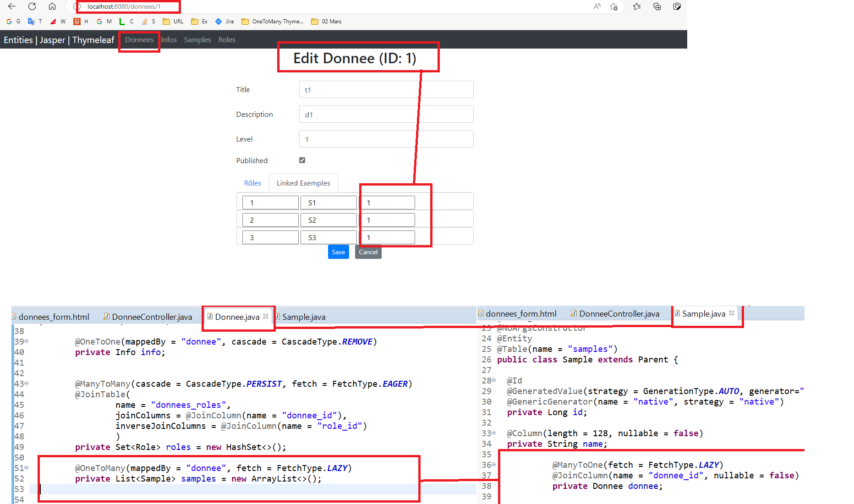Open the Collections icon
The image size is (854, 504).
coord(657,6)
